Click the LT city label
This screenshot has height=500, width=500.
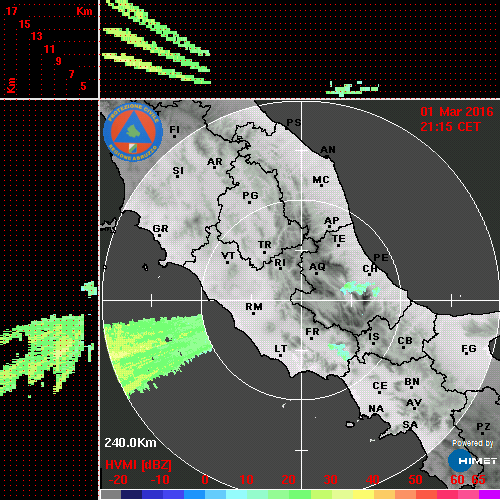point(281,349)
